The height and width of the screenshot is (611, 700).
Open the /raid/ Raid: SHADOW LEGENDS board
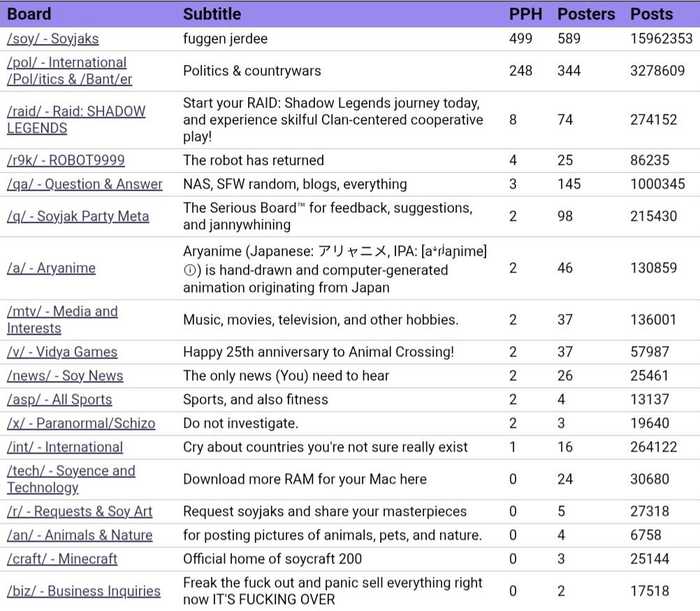[75, 120]
